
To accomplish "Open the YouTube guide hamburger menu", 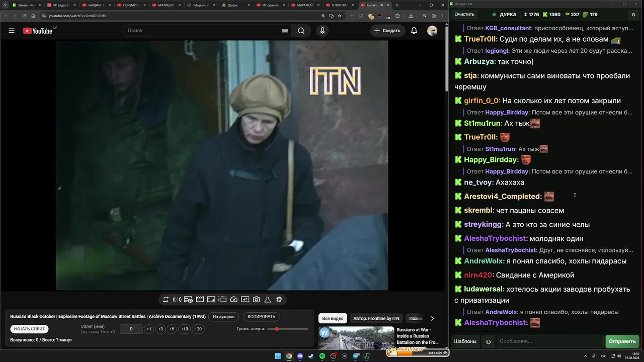I will (x=12, y=31).
